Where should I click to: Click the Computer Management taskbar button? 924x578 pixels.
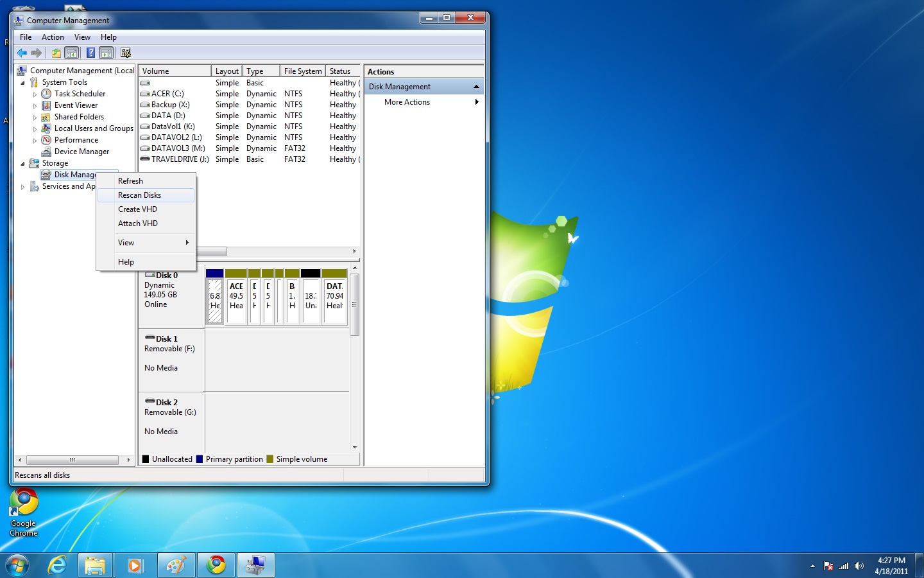(256, 565)
